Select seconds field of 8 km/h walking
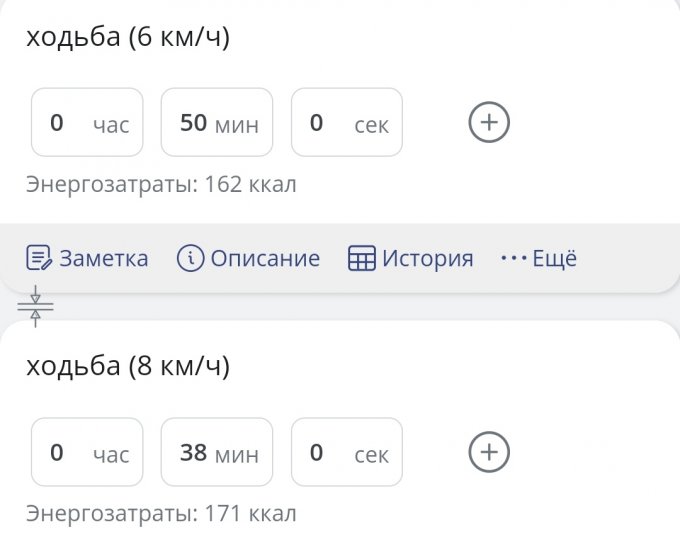 347,452
